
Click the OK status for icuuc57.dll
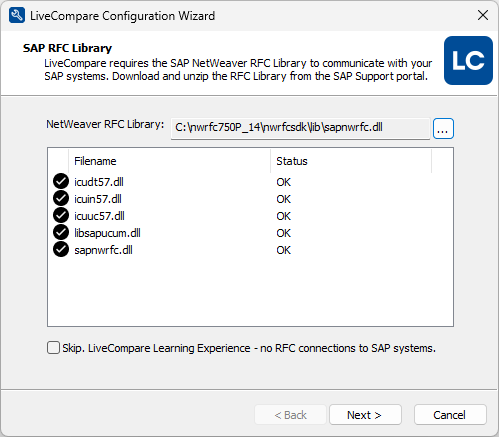[x=283, y=216]
